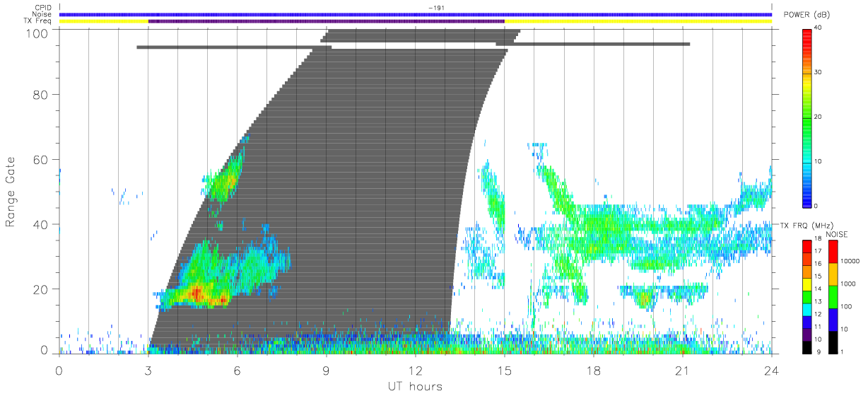Viewport: 868px width, 401px height.
Task: Click the 10000 label on NOISE scale
Action: pyautogui.click(x=849, y=261)
